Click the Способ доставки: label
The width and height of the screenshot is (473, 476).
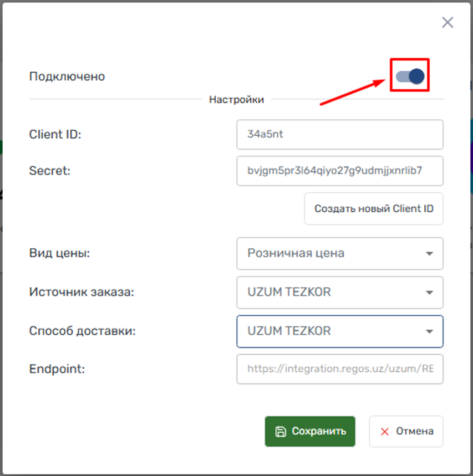point(83,331)
